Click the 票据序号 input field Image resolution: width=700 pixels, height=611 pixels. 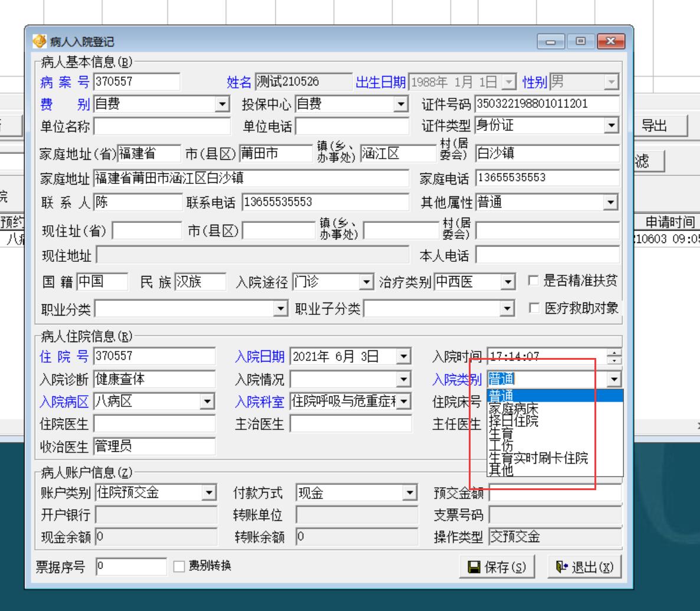coord(132,566)
